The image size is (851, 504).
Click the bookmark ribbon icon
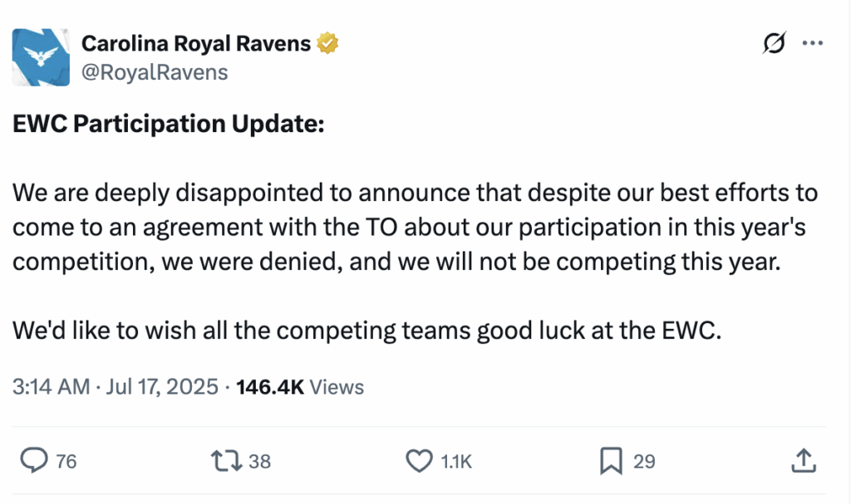(x=610, y=460)
